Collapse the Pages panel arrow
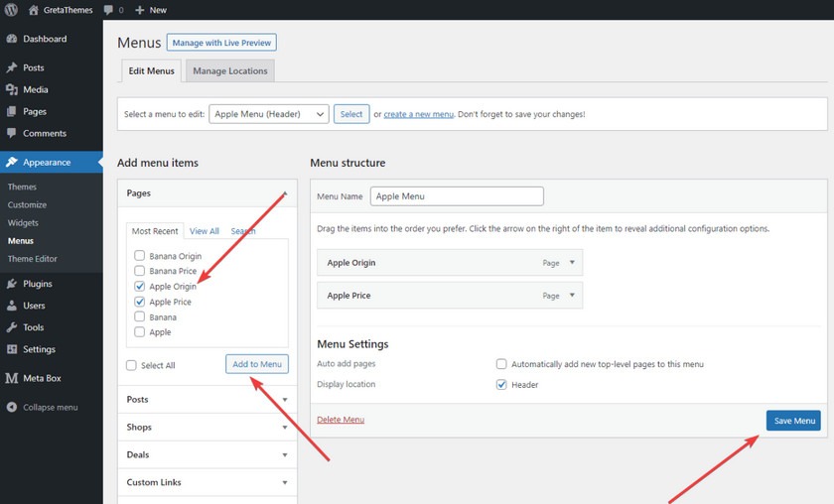The width and height of the screenshot is (834, 504). pos(285,193)
